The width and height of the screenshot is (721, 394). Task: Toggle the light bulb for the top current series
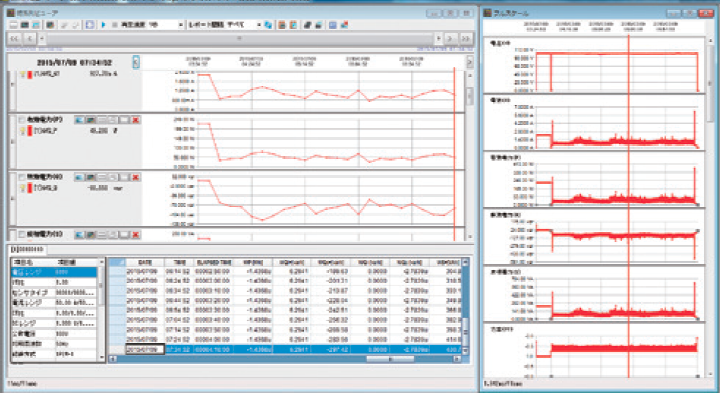pos(22,74)
